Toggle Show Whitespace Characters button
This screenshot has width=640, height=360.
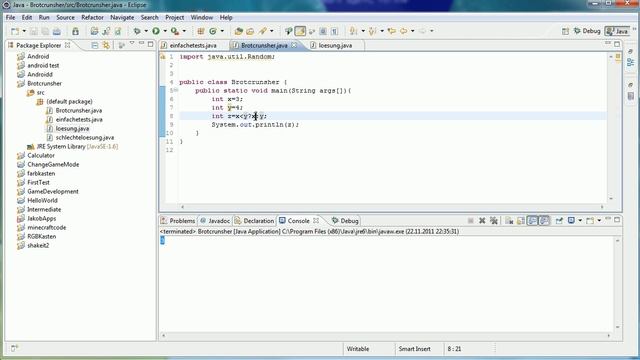tap(335, 31)
